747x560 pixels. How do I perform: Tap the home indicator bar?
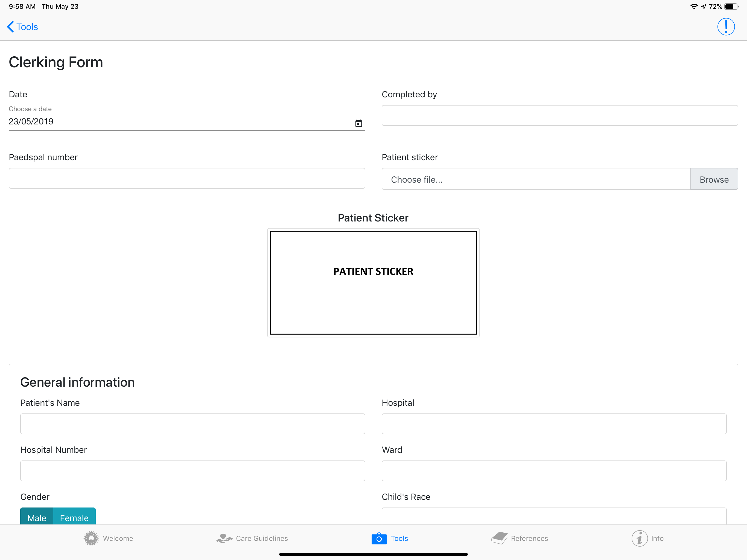click(373, 554)
